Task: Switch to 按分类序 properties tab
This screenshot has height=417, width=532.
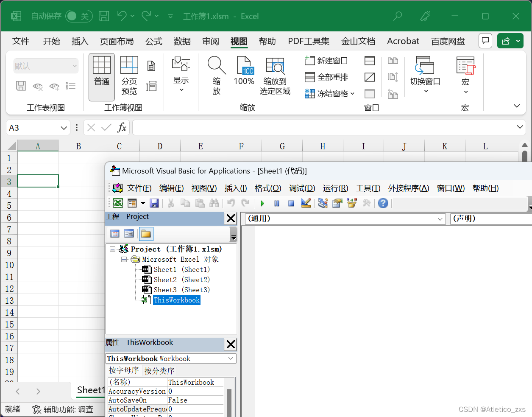Action: (x=159, y=371)
